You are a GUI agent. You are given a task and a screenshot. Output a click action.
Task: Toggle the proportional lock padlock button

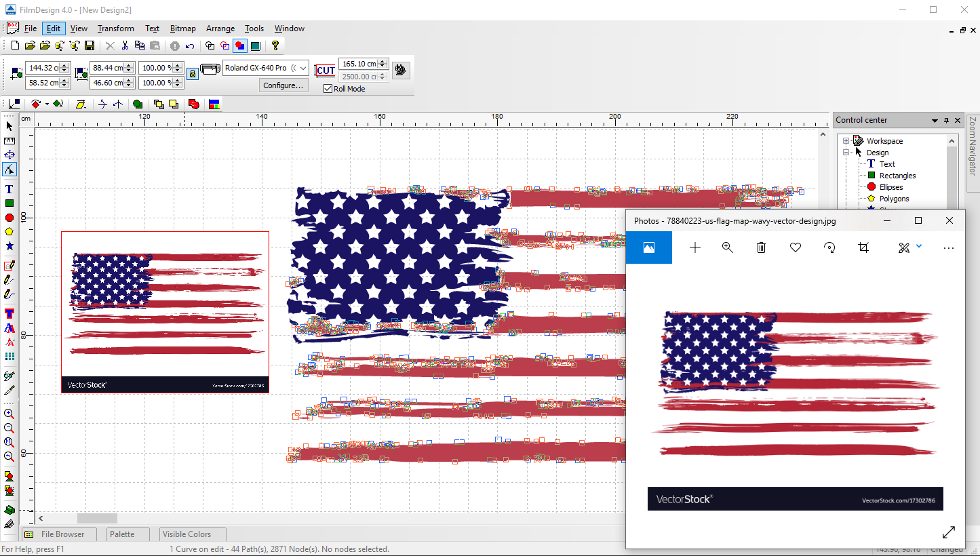pyautogui.click(x=193, y=73)
